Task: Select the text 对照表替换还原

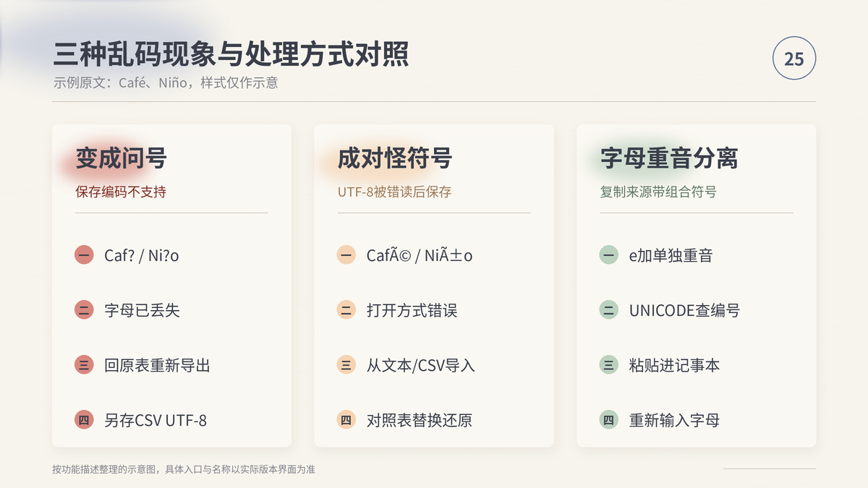Action: click(420, 420)
